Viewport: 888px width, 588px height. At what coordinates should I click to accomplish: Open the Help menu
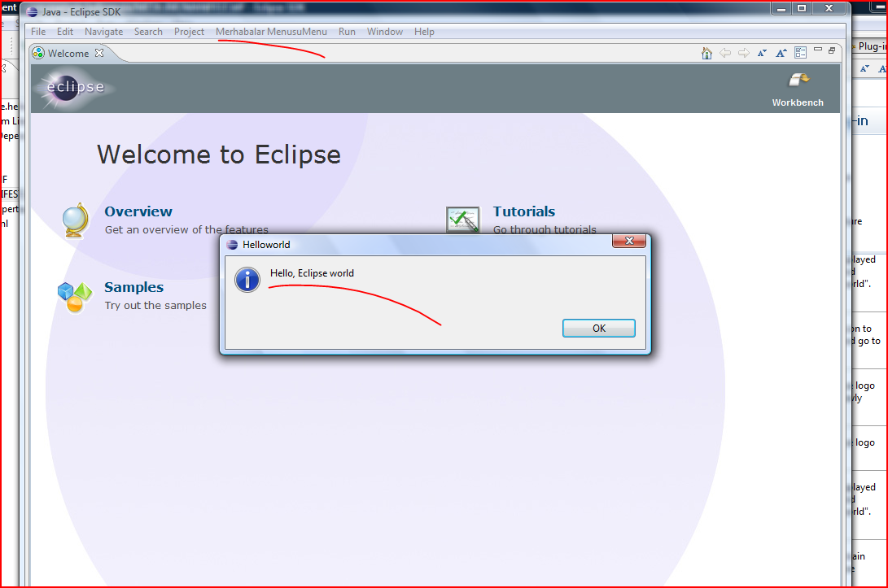tap(424, 32)
